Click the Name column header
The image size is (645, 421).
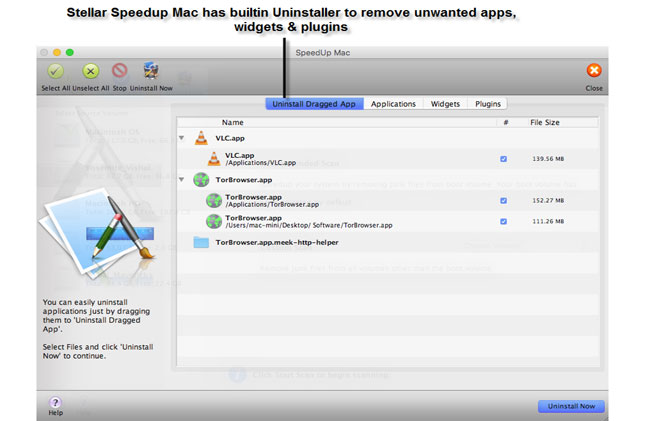pyautogui.click(x=232, y=122)
